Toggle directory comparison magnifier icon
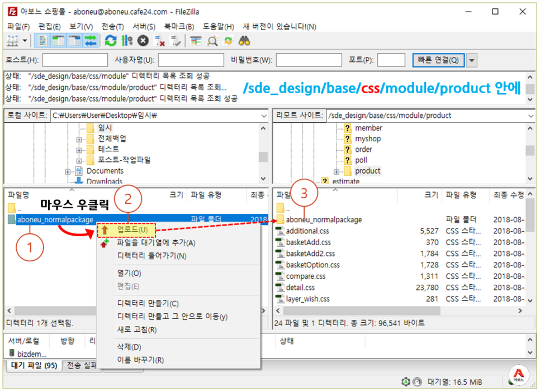Screen dimensions: 540x392 212,41
